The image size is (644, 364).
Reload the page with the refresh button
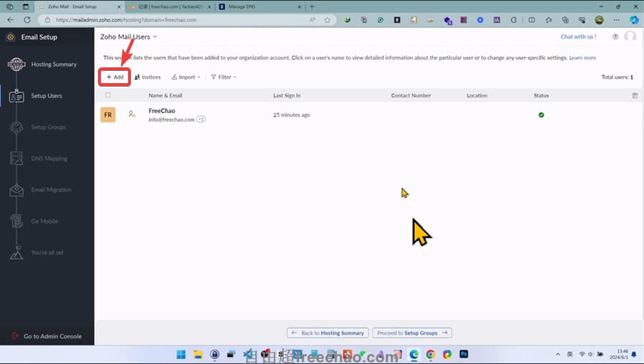(27, 20)
